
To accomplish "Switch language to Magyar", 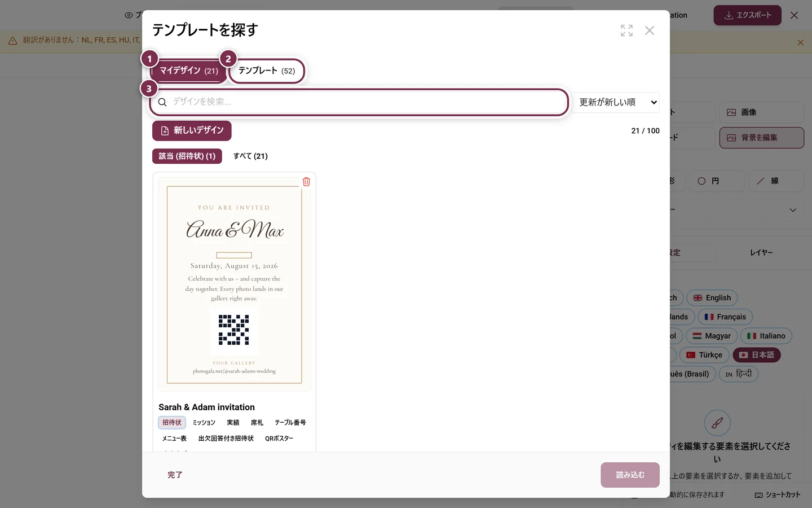I will (712, 336).
